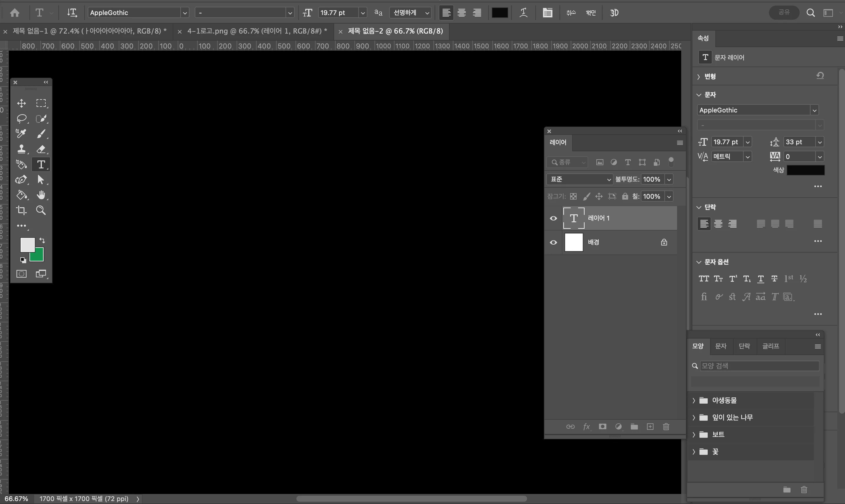Select the Hand tool

point(41,195)
